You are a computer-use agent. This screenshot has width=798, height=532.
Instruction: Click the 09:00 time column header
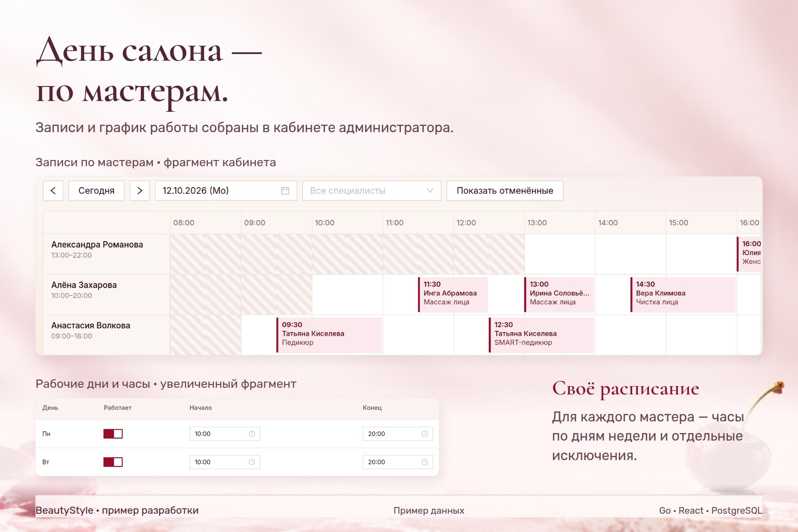[254, 223]
